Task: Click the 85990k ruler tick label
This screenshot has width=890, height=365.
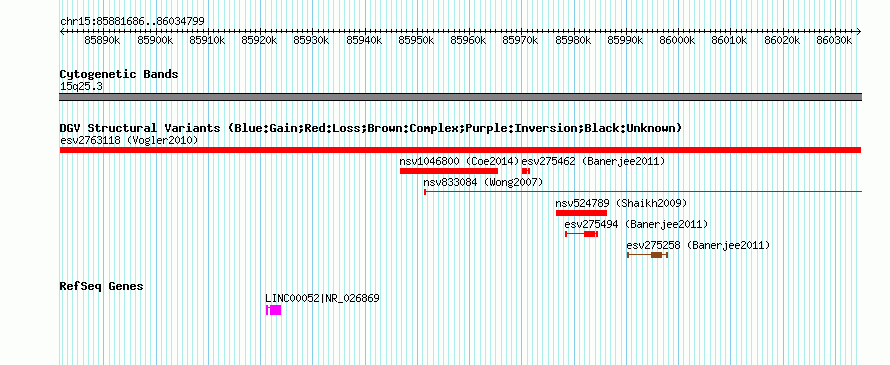Action: [625, 40]
